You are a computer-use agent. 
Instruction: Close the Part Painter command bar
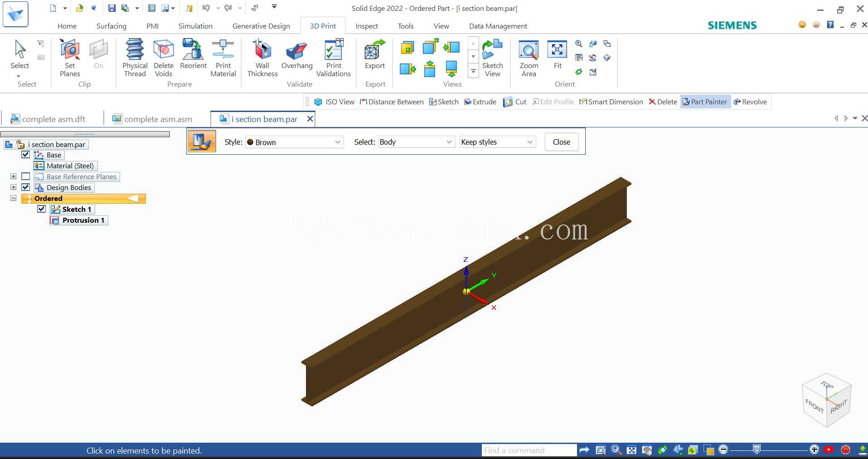[561, 142]
